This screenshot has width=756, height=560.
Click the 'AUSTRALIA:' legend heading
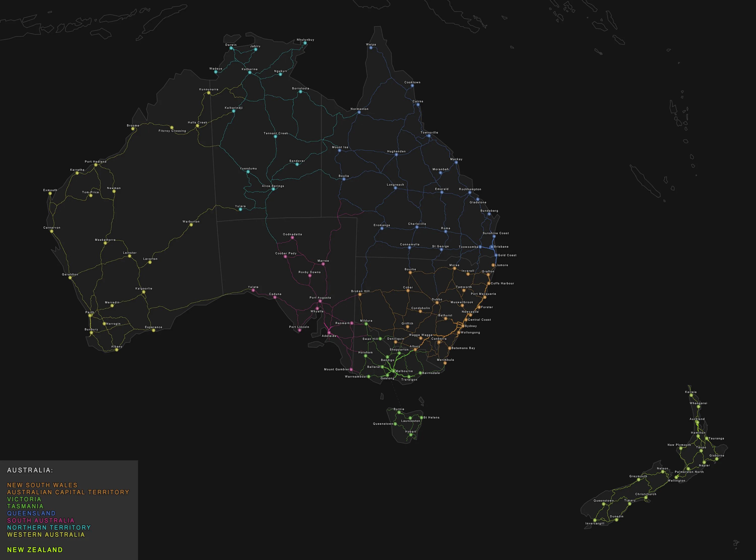point(30,470)
